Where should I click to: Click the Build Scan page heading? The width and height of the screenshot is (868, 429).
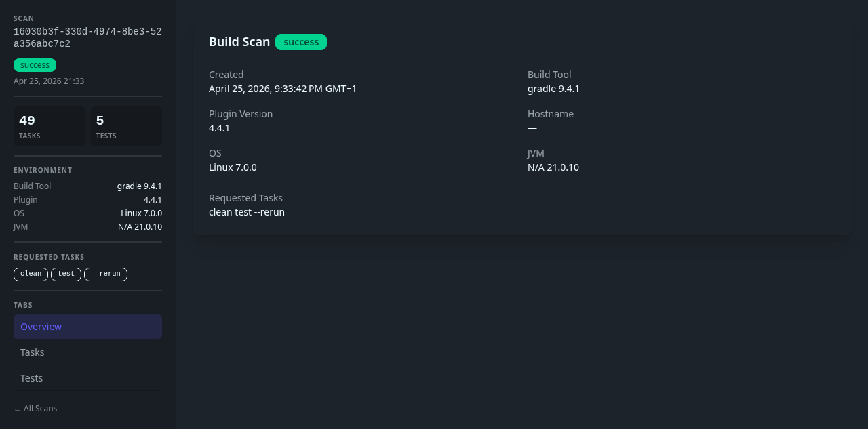[239, 41]
